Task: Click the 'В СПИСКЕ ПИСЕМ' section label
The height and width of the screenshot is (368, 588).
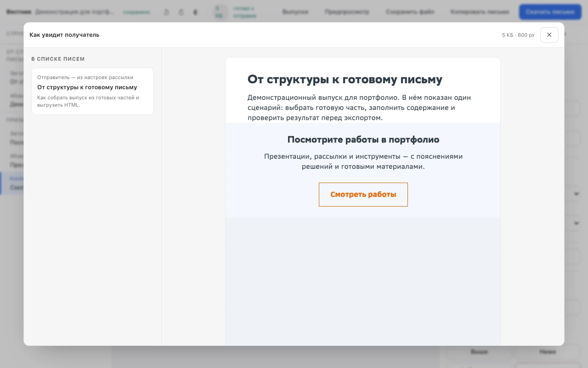Action: click(x=58, y=59)
